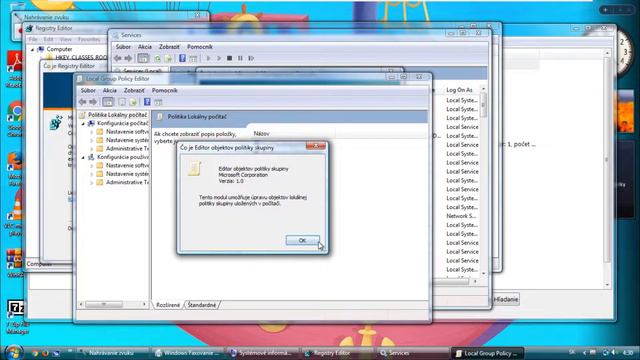This screenshot has width=640, height=360.
Task: Open Súbor menu in Services window
Action: (123, 47)
